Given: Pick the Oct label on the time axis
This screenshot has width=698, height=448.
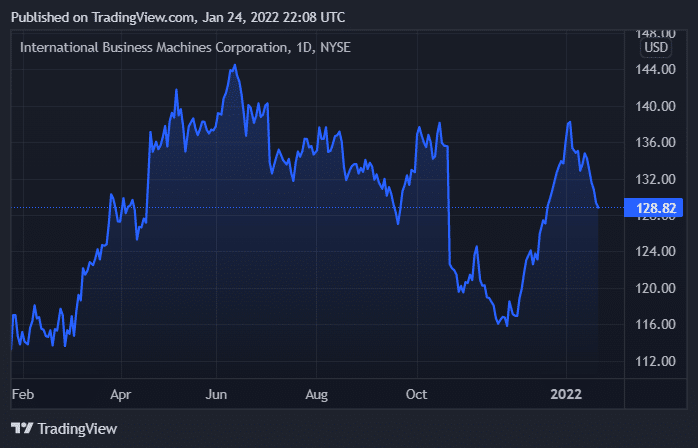Looking at the screenshot, I should coord(418,393).
